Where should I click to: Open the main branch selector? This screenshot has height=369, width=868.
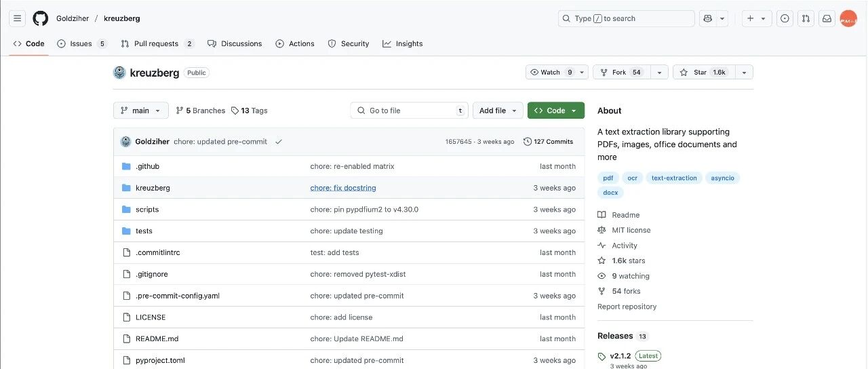click(141, 111)
